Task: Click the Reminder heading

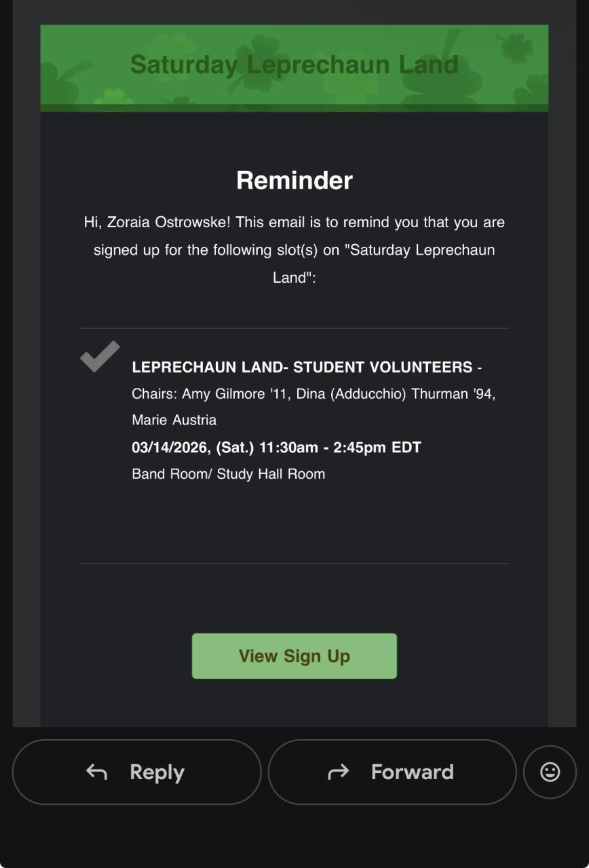Action: click(x=294, y=180)
